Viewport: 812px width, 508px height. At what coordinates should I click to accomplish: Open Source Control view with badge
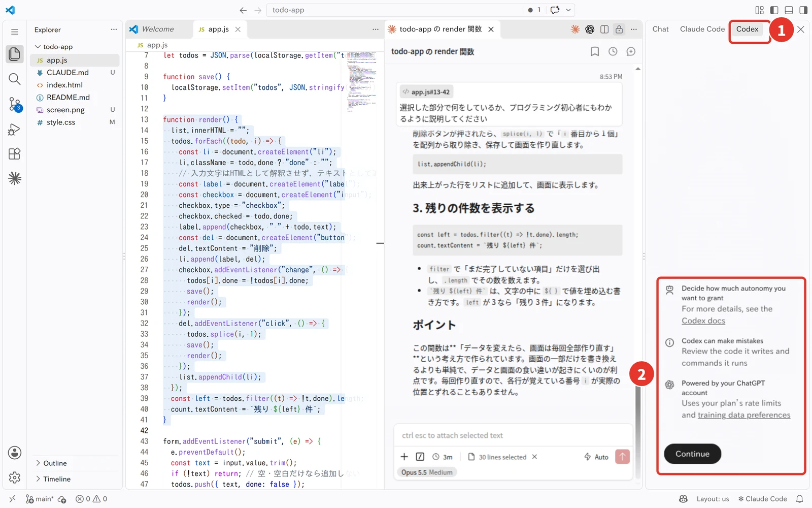tap(15, 104)
